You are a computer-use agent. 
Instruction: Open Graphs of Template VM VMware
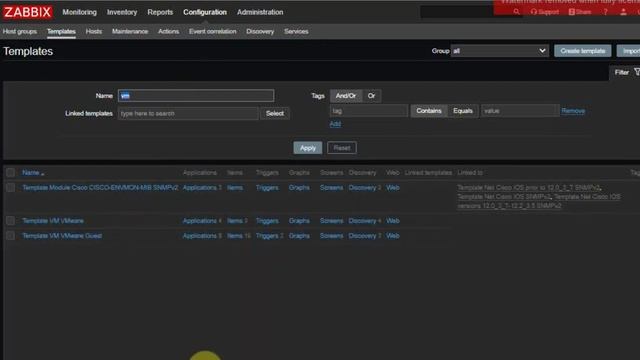click(299, 221)
